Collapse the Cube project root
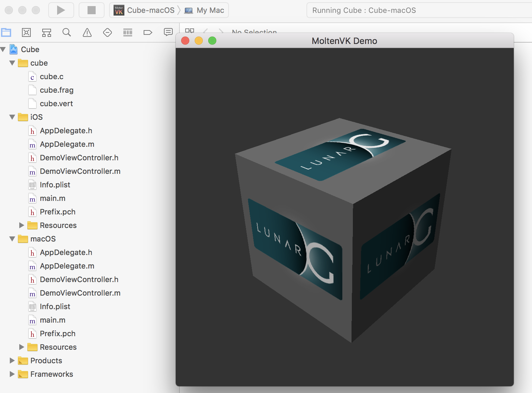This screenshot has width=532, height=393. point(3,49)
